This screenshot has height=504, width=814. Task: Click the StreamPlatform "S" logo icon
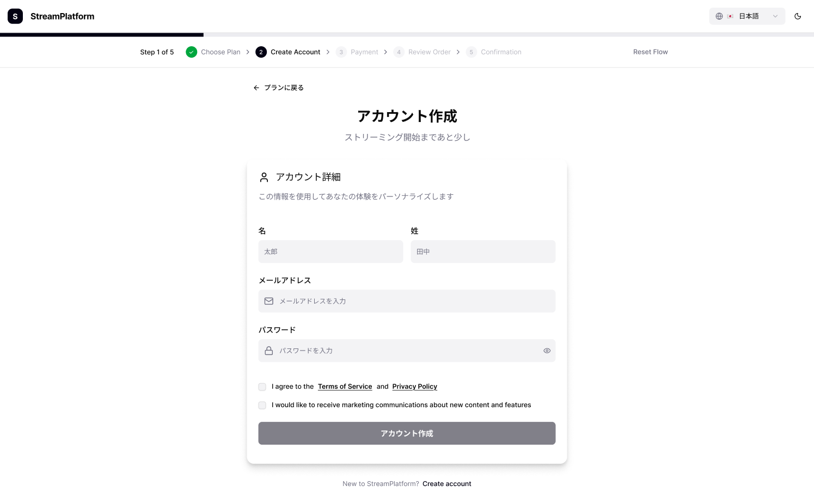tap(15, 16)
